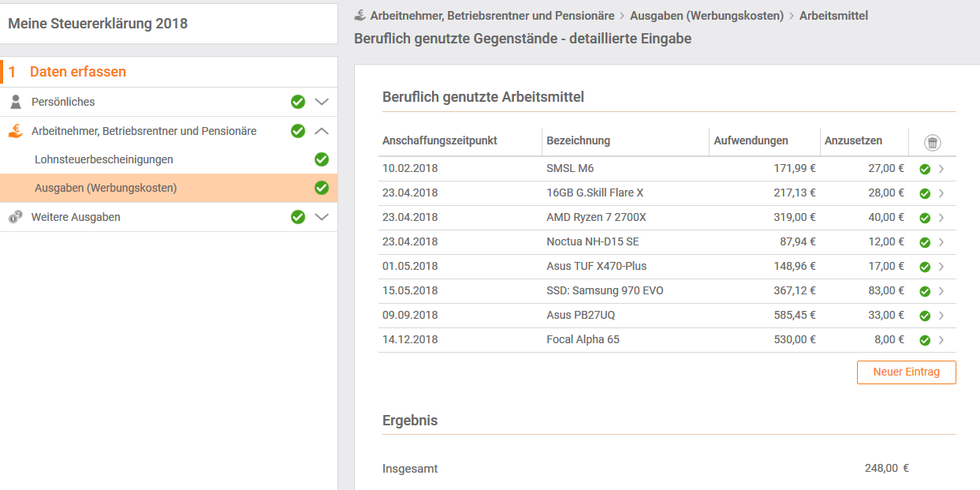Open AMD Ryzen 7 2700X entry arrow

click(x=941, y=218)
